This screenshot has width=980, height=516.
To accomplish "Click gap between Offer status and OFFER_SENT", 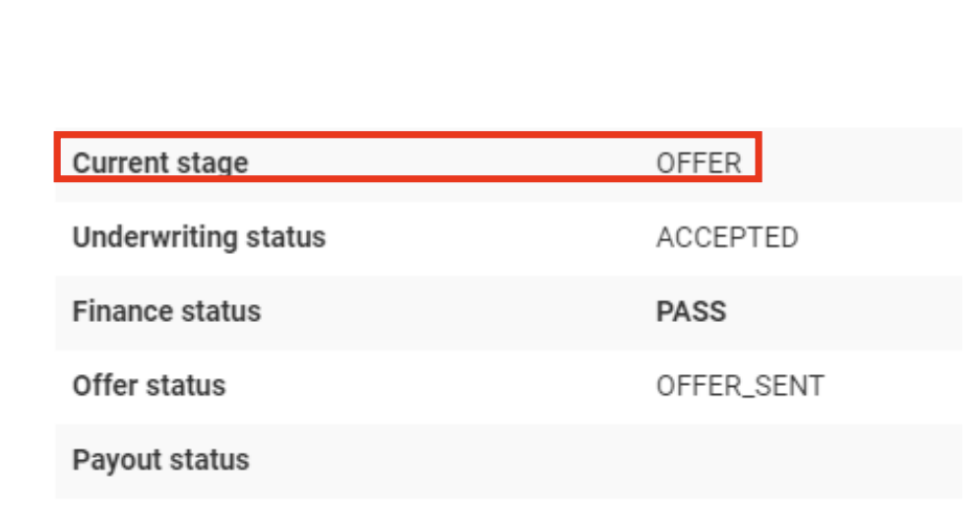I will (443, 385).
